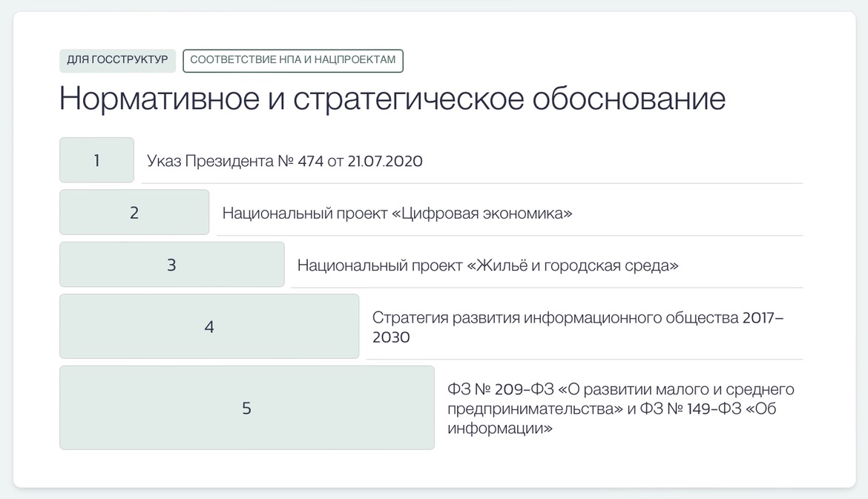
Task: Select numbered block 1
Action: (x=97, y=160)
